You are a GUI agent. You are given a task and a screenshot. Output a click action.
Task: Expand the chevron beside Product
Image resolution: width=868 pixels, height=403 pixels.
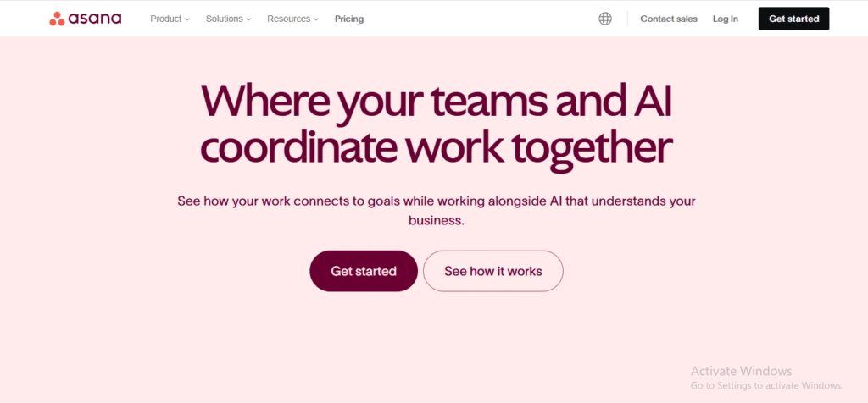(187, 19)
